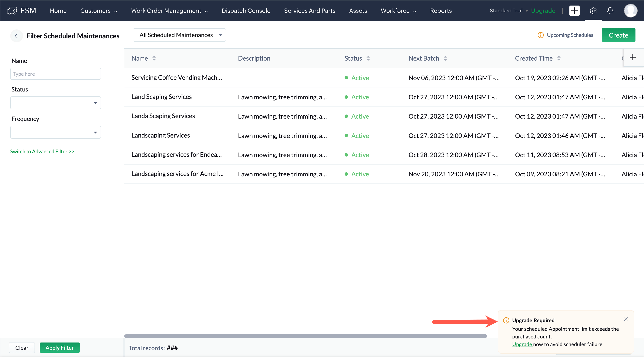Open the Dispatch Console tab

point(246,11)
